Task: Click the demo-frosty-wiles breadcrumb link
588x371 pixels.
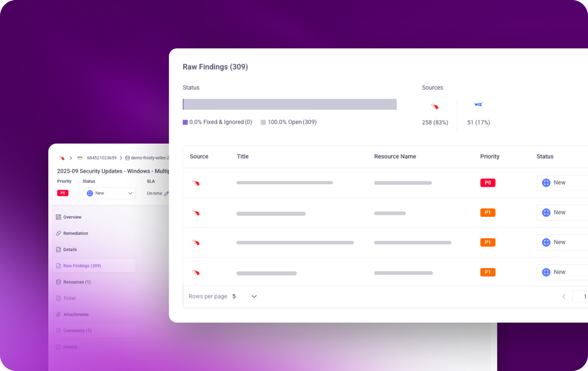Action: (x=149, y=158)
